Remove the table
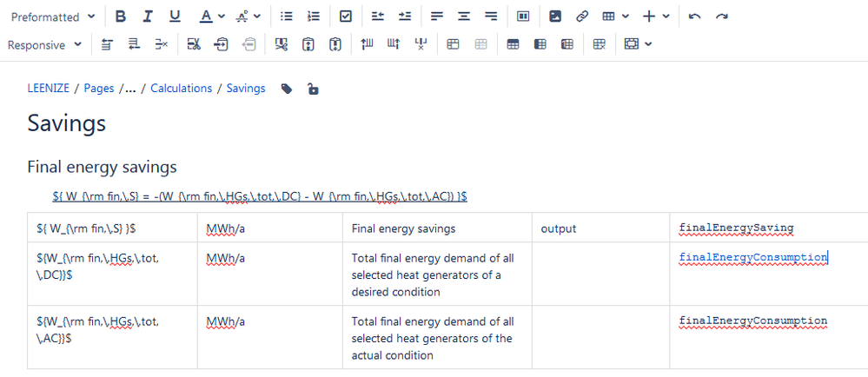Image resolution: width=868 pixels, height=377 pixels. [599, 45]
